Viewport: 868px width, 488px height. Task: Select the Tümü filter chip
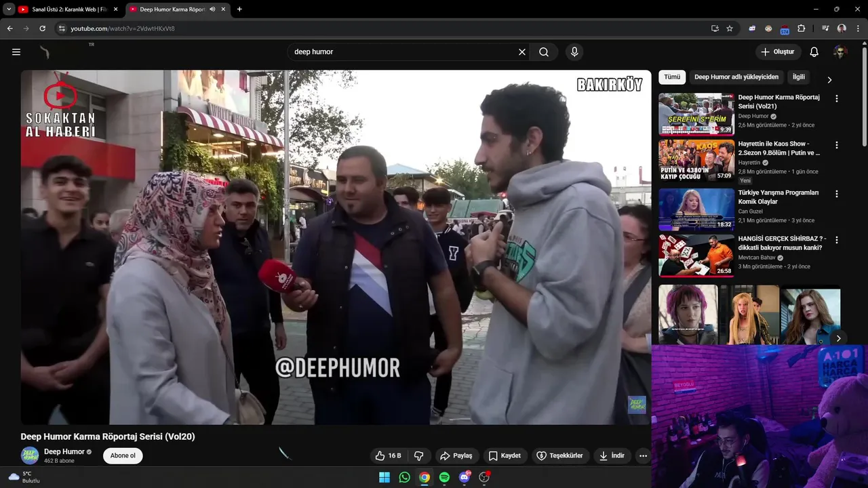(x=672, y=77)
